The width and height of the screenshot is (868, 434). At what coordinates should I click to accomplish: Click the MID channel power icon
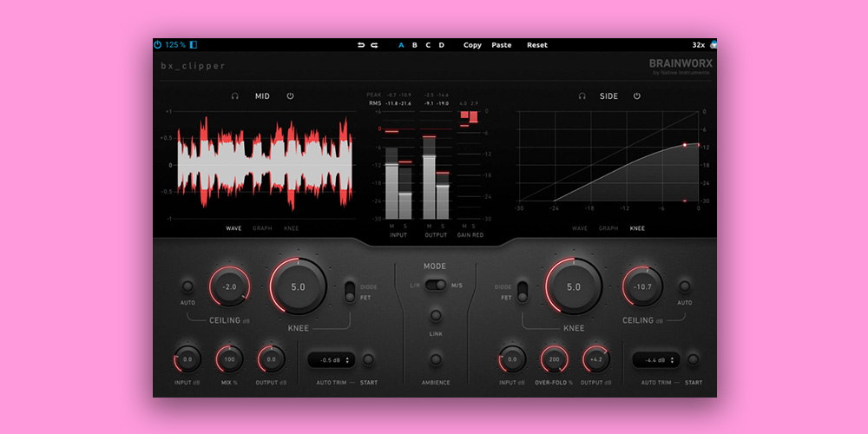coord(290,96)
